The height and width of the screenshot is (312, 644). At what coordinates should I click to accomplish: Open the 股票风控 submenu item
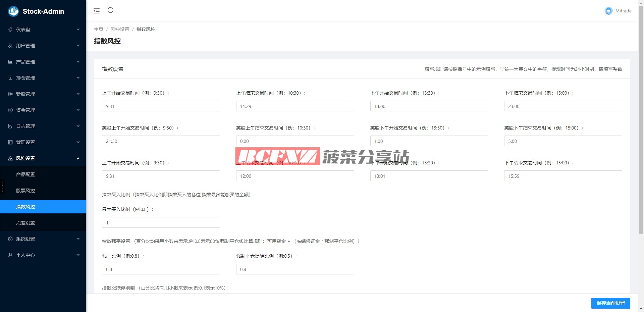(25, 191)
